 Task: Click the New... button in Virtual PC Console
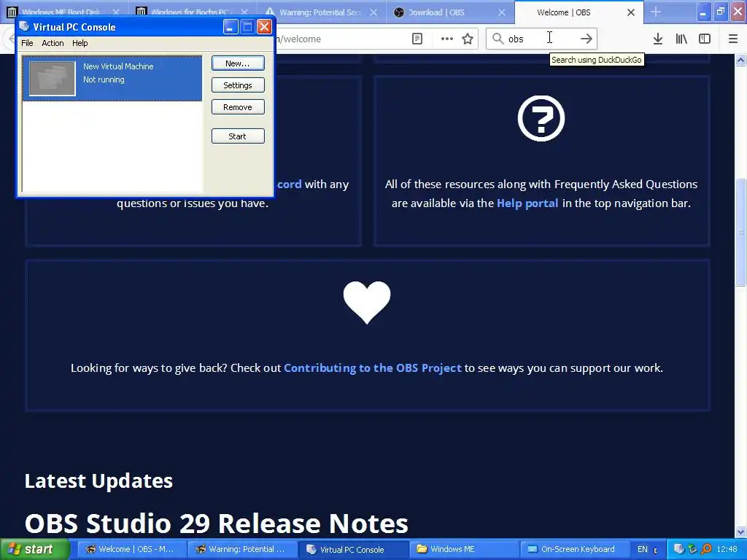(x=238, y=63)
